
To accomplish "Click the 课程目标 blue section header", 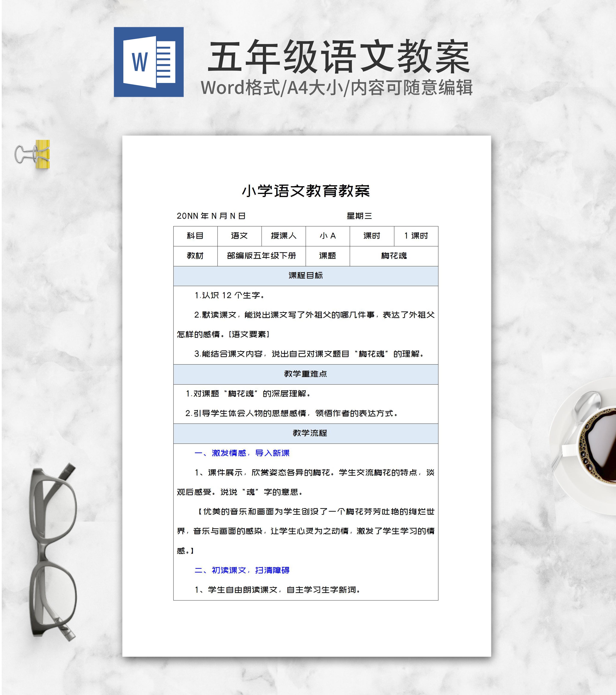I will [305, 276].
